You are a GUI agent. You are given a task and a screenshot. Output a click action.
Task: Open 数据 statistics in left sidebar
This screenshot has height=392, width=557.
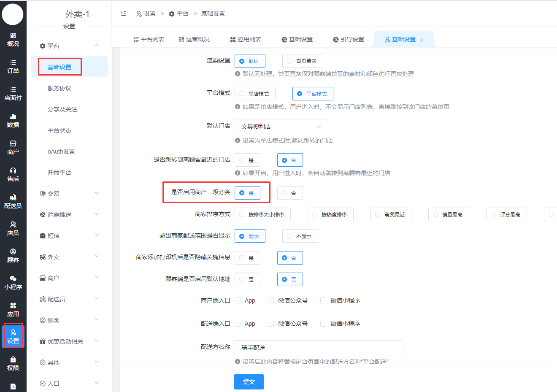pyautogui.click(x=13, y=121)
